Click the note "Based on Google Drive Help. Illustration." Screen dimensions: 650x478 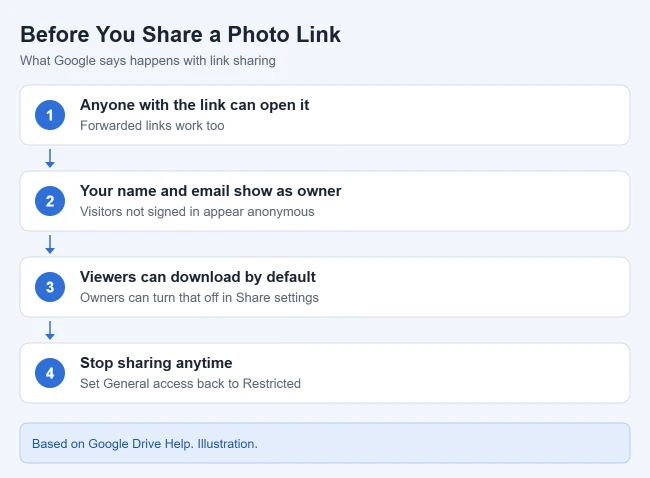click(145, 444)
